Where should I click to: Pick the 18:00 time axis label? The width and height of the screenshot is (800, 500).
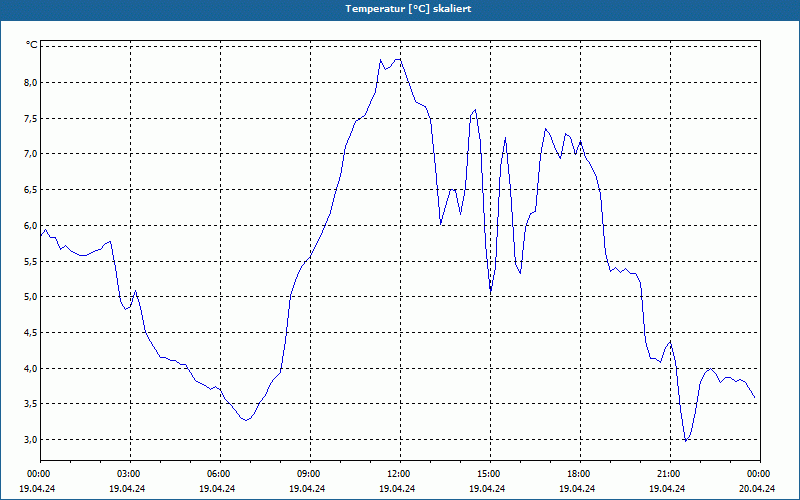(578, 474)
